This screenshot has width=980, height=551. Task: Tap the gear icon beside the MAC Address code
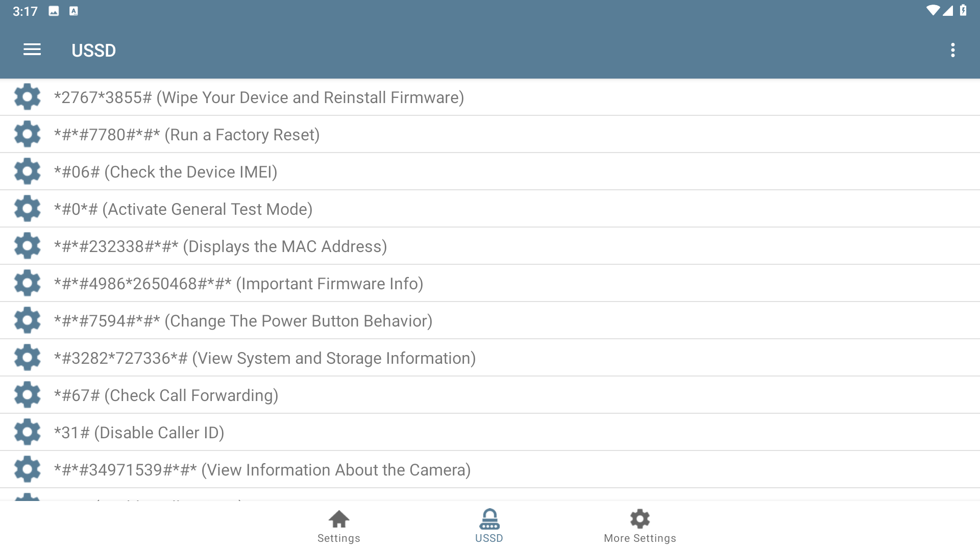click(28, 245)
